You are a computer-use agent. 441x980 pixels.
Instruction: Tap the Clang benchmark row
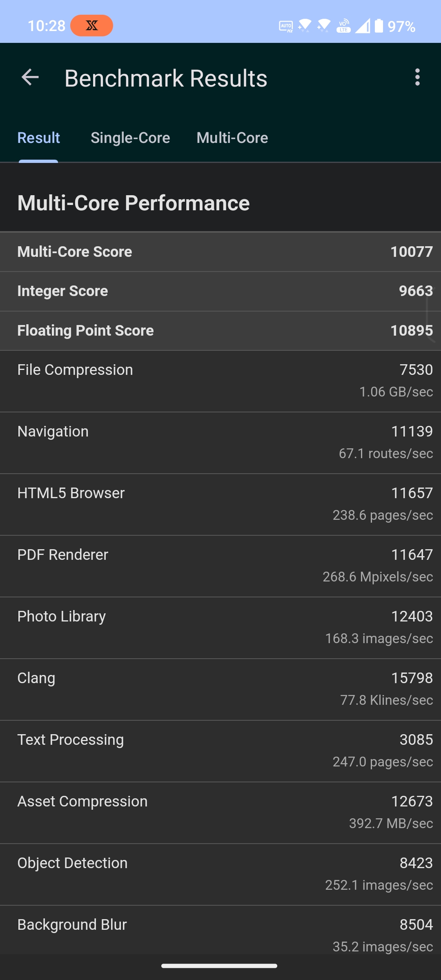(x=220, y=689)
